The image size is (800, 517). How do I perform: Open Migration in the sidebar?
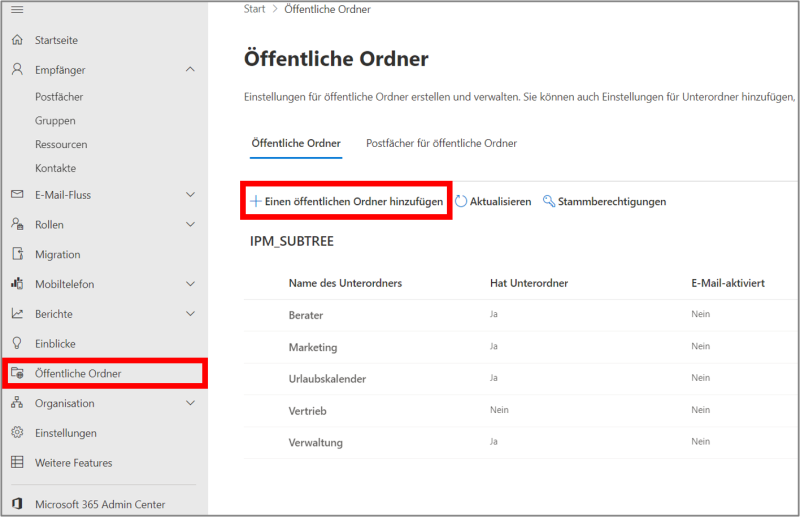pyautogui.click(x=58, y=254)
